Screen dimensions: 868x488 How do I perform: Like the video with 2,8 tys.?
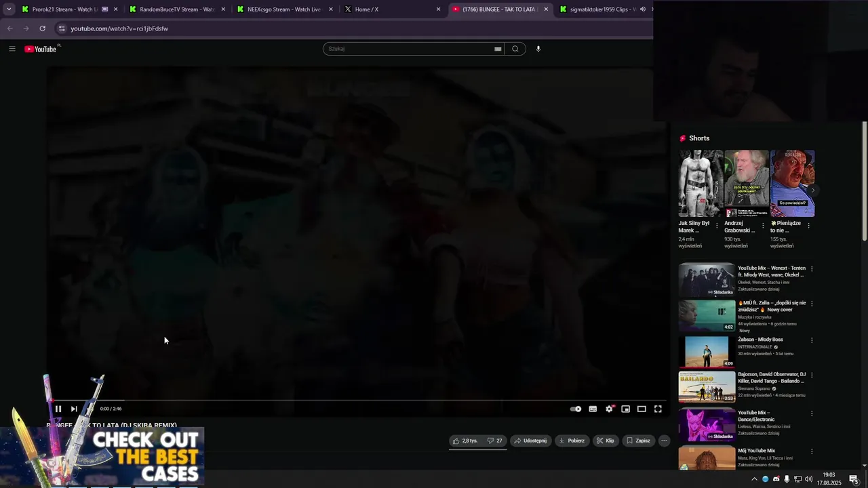click(465, 441)
